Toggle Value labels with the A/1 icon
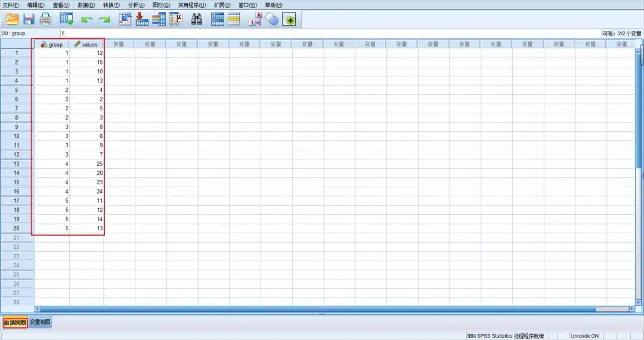 tap(255, 19)
